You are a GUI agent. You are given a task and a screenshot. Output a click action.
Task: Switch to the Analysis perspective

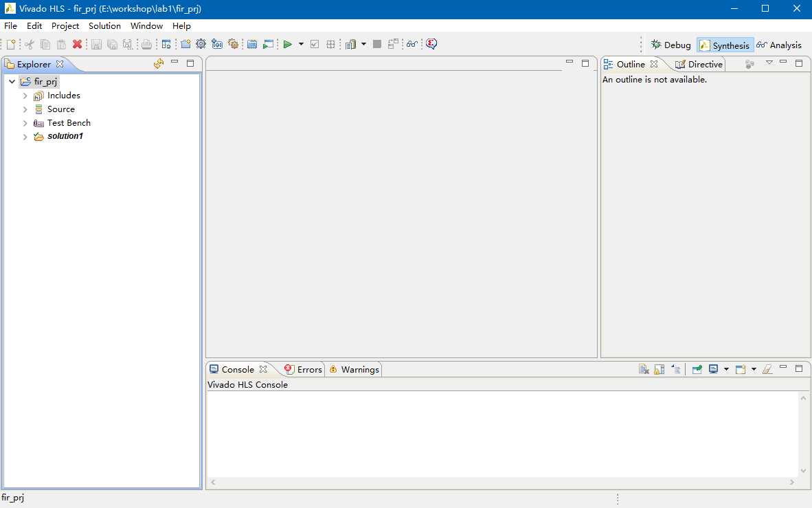[x=779, y=45]
